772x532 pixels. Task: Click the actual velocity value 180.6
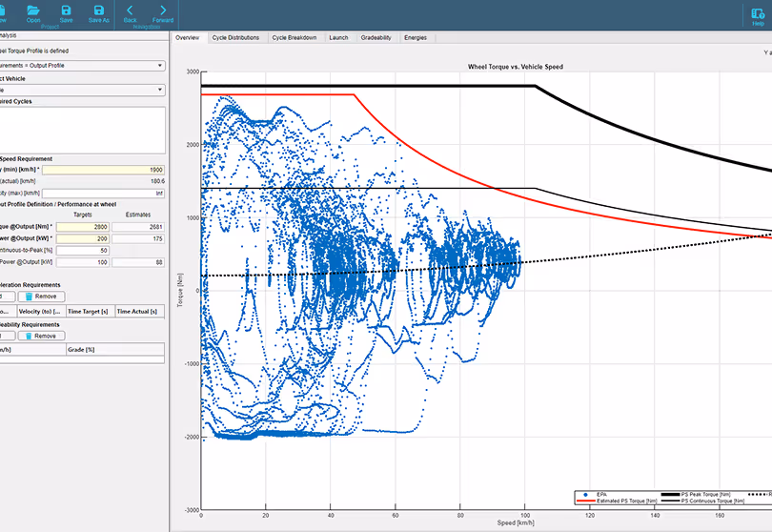pos(157,181)
